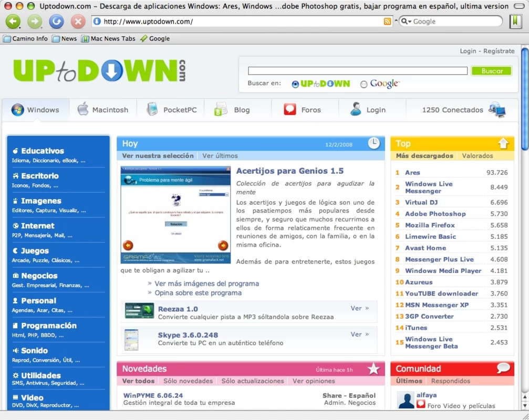The width and height of the screenshot is (529, 420).
Task: Click the browser Forward arrow button
Action: pos(35,22)
